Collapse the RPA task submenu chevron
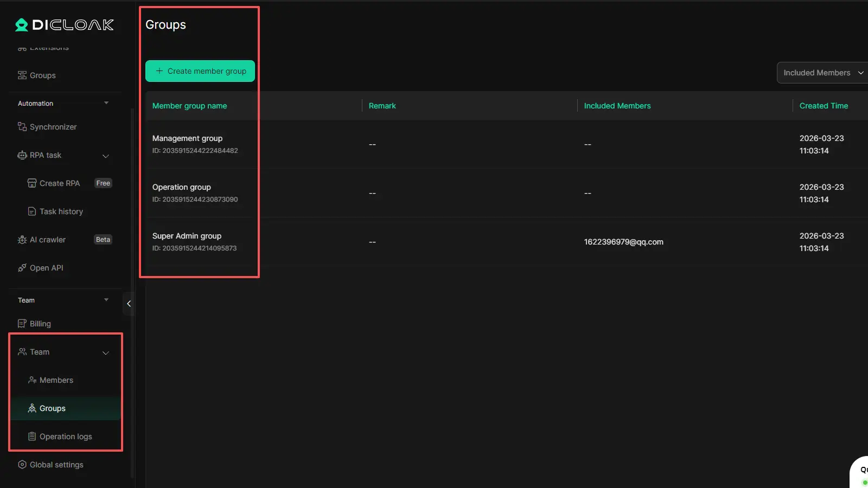The width and height of the screenshot is (868, 488). pyautogui.click(x=106, y=156)
